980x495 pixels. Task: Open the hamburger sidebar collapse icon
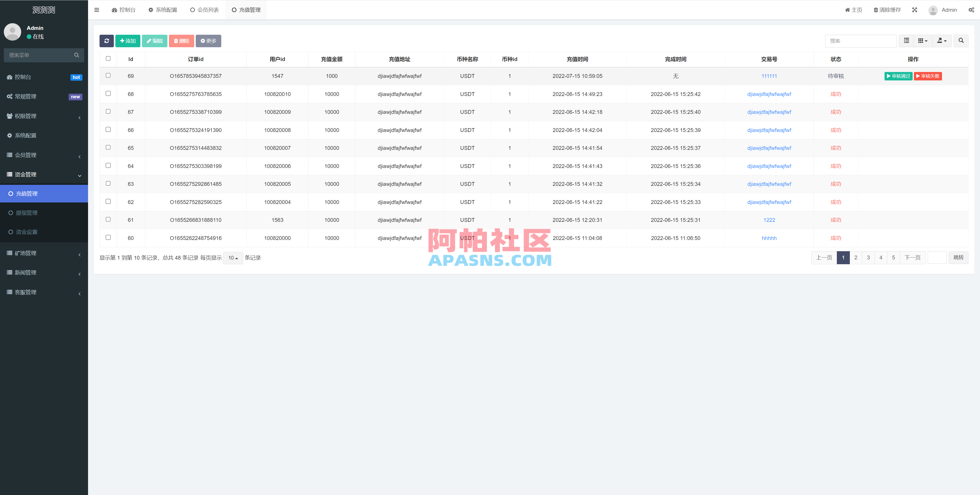click(97, 9)
